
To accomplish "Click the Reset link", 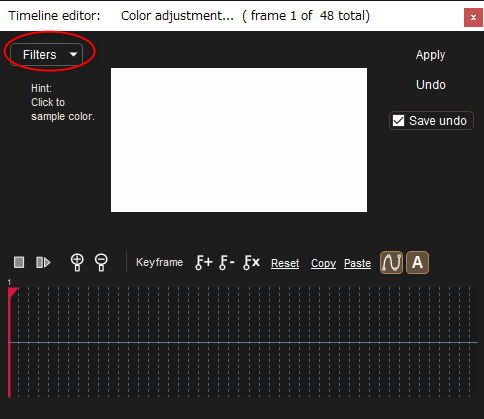I will coord(285,263).
